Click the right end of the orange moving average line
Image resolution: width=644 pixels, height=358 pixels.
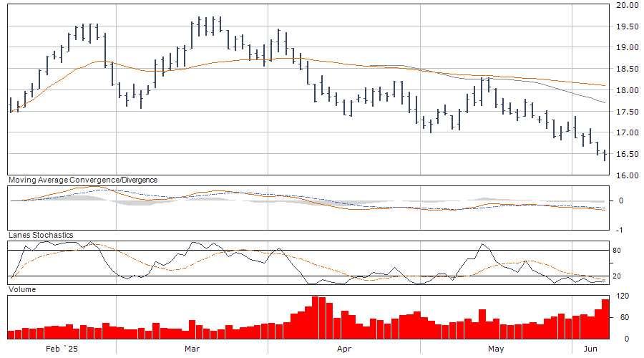click(605, 86)
